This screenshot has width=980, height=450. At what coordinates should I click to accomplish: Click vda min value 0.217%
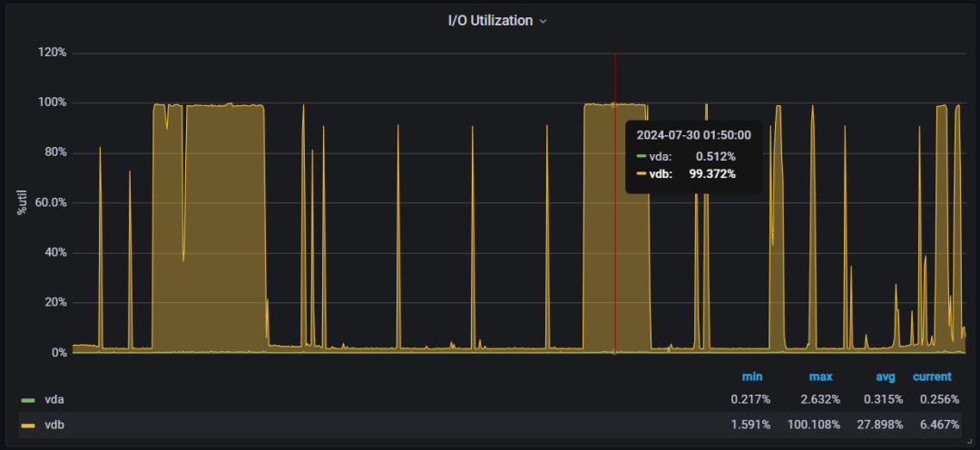click(750, 400)
